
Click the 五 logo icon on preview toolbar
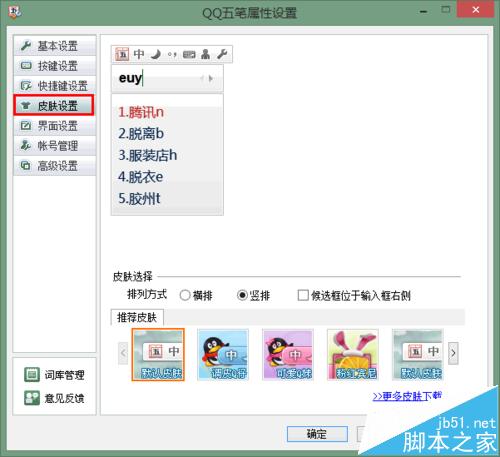(122, 54)
